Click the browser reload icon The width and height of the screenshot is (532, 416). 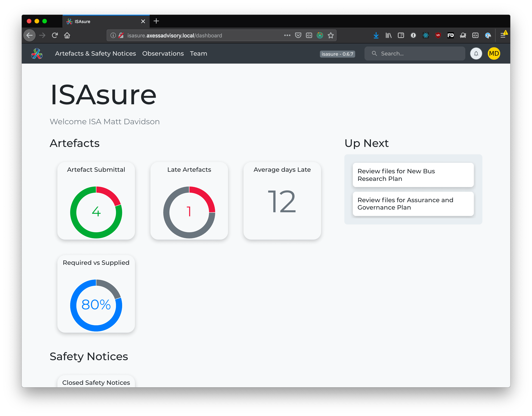(55, 35)
